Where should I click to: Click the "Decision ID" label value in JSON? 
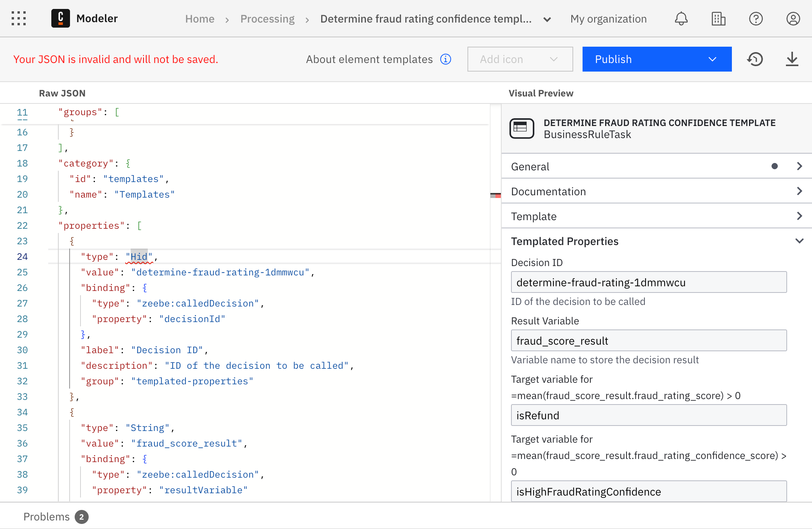point(167,350)
